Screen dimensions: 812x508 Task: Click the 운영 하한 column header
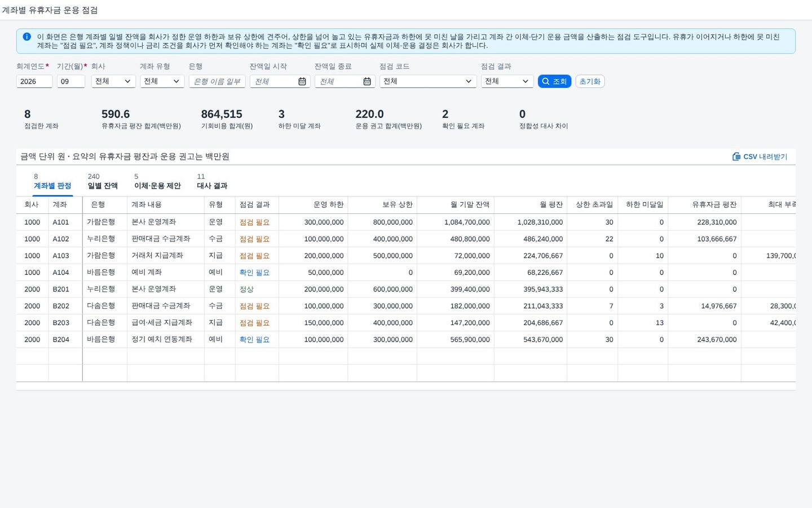[x=314, y=205]
